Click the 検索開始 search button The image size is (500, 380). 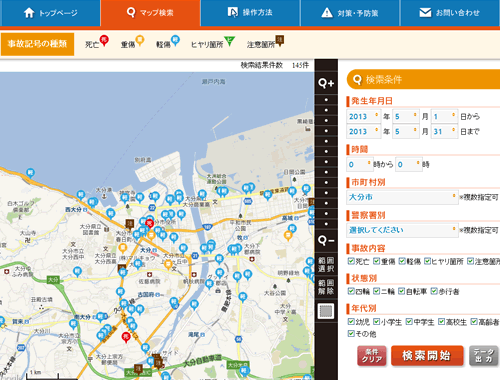(427, 356)
